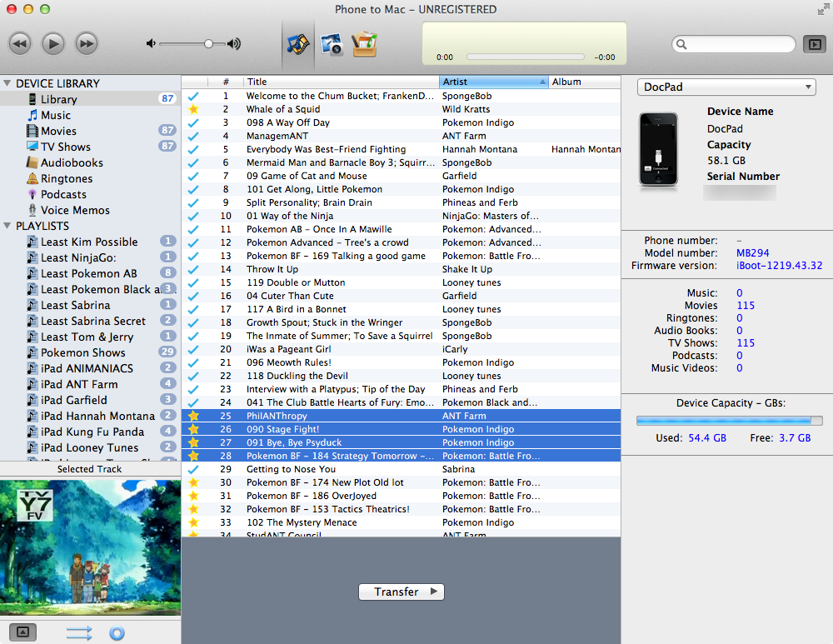Click the mini-player button beside search field
This screenshot has width=833, height=644.
[x=814, y=44]
